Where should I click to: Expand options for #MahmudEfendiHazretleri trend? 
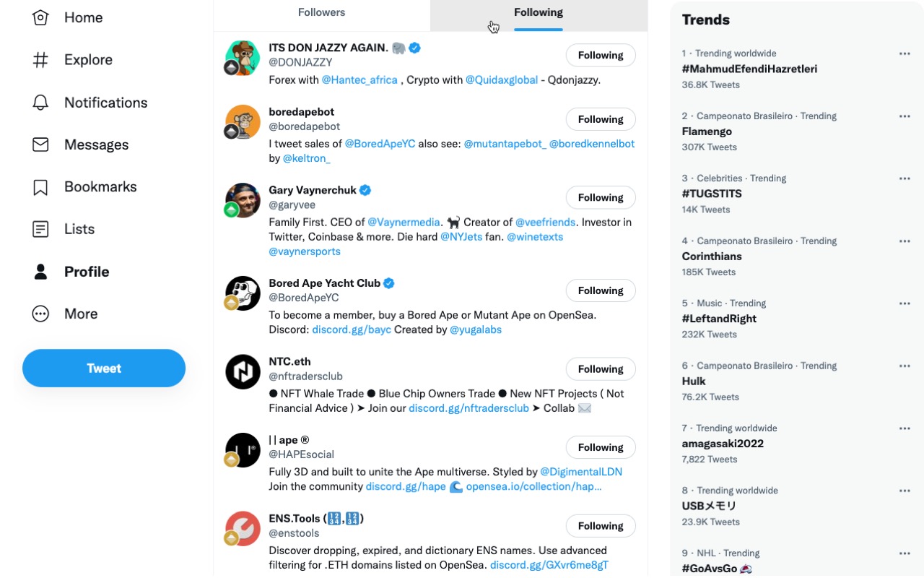click(905, 53)
